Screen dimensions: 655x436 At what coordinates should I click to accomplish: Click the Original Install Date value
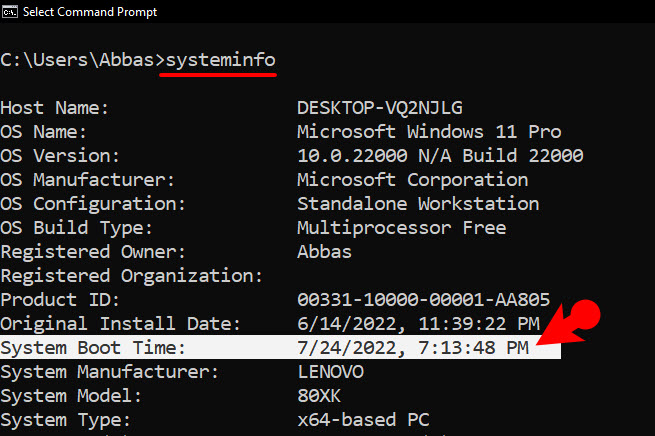point(419,324)
